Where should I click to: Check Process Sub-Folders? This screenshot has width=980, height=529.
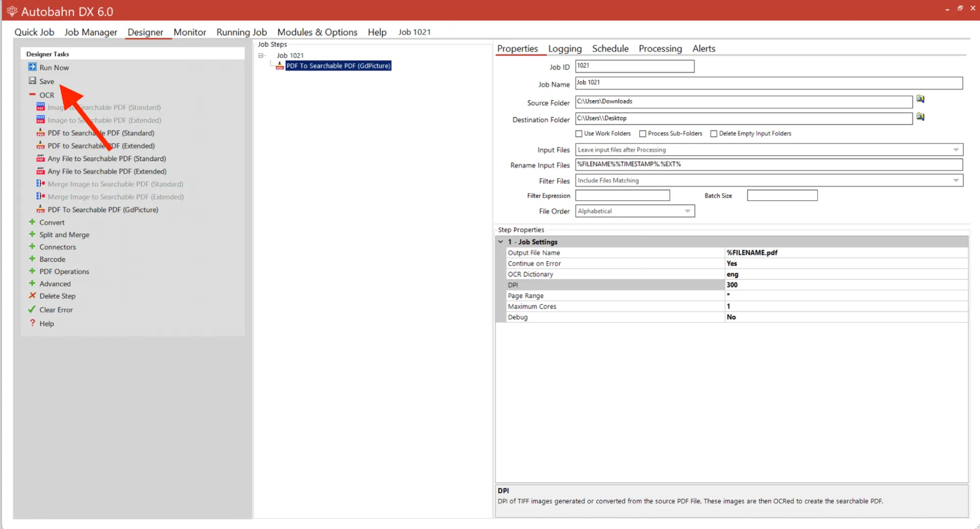[643, 133]
